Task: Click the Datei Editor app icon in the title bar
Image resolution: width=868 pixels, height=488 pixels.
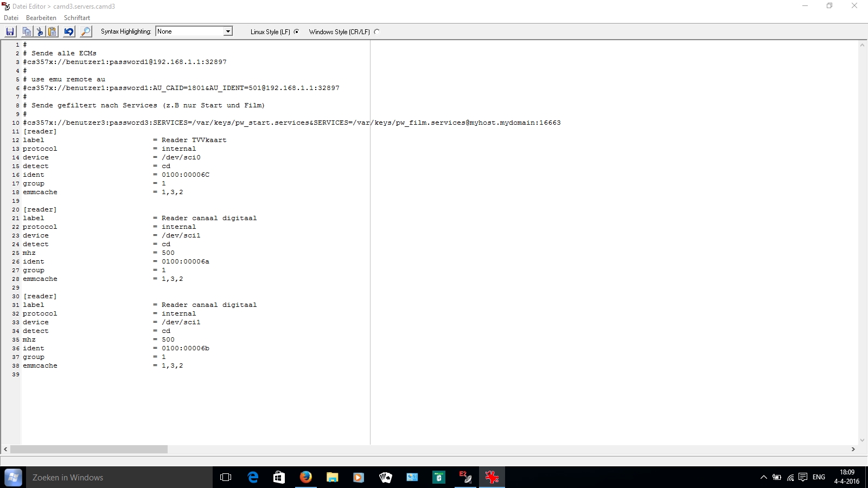Action: [x=6, y=7]
